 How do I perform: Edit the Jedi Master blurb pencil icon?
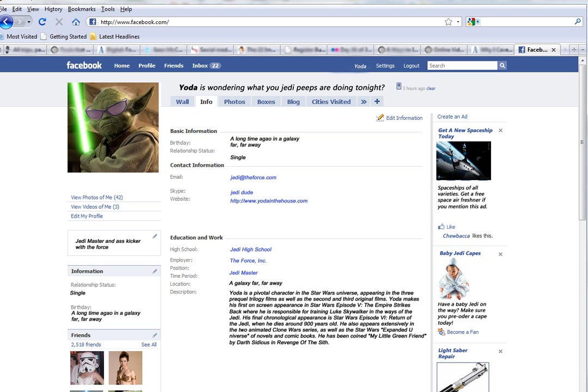click(155, 236)
